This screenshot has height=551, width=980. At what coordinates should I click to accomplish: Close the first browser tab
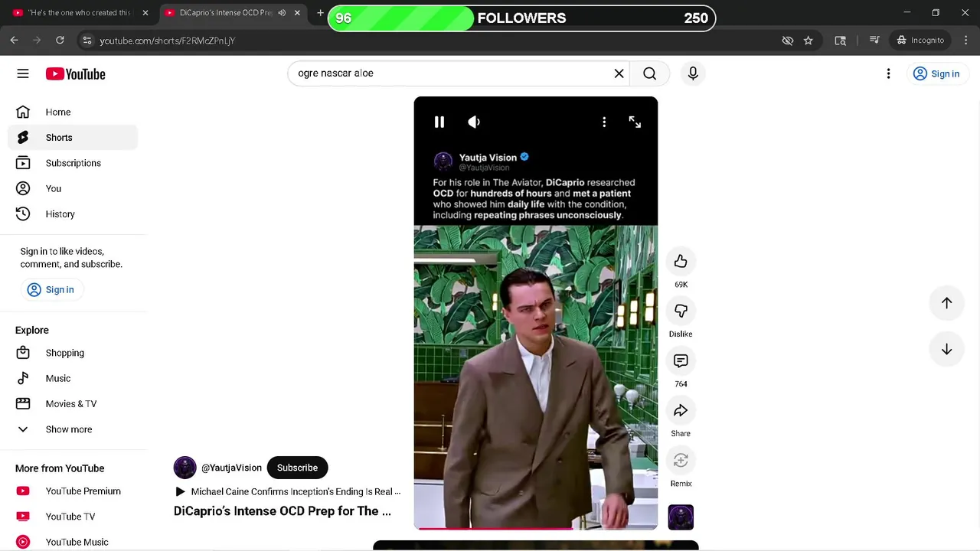145,13
